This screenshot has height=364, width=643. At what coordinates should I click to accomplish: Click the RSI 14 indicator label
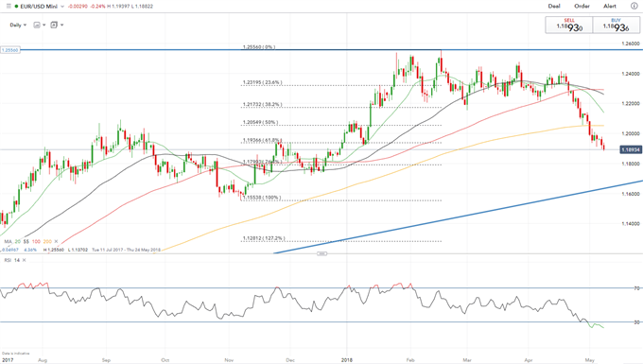click(12, 260)
